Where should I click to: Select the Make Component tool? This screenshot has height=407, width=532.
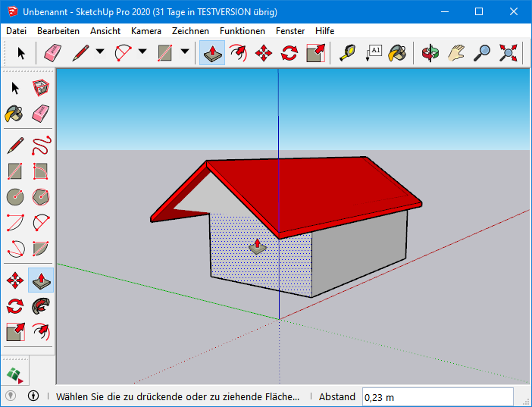pos(41,89)
